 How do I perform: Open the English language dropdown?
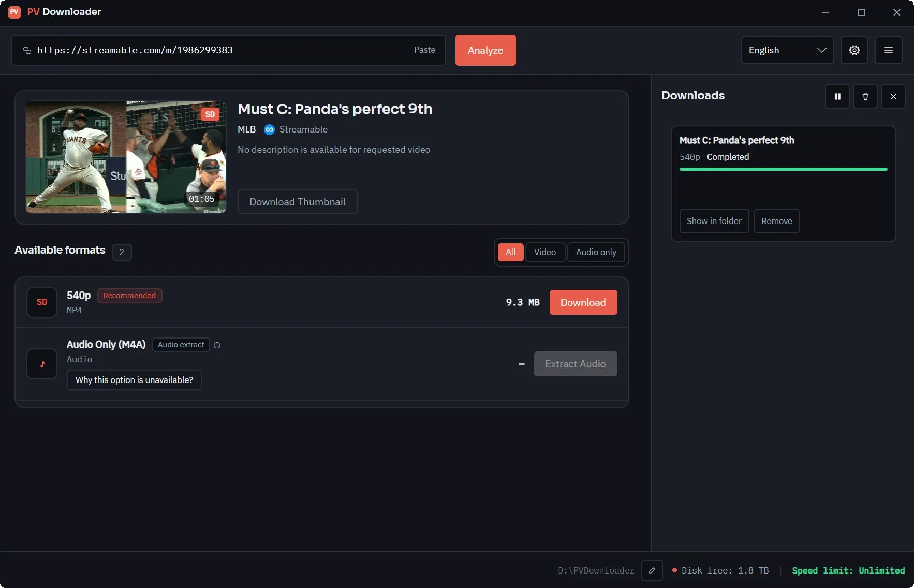click(x=787, y=50)
